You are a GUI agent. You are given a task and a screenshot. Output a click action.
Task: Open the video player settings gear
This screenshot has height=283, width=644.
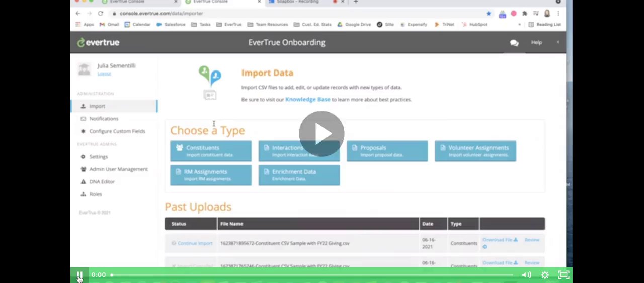545,275
